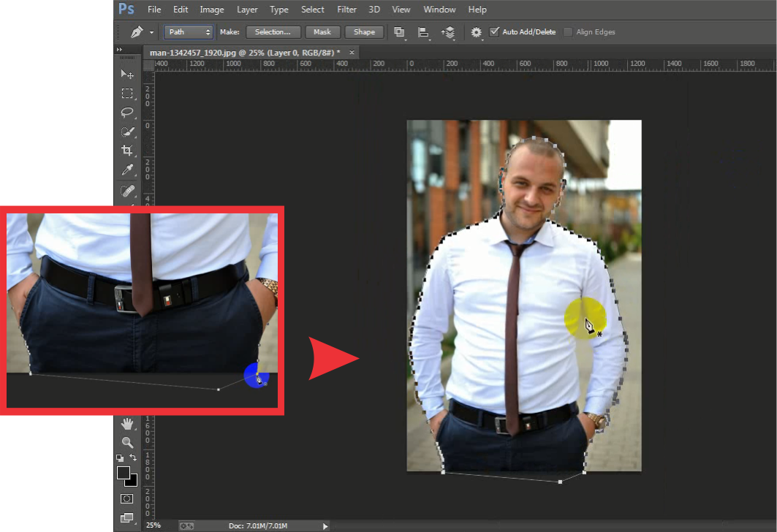Open the Pen tool options dropdown arrow

151,31
